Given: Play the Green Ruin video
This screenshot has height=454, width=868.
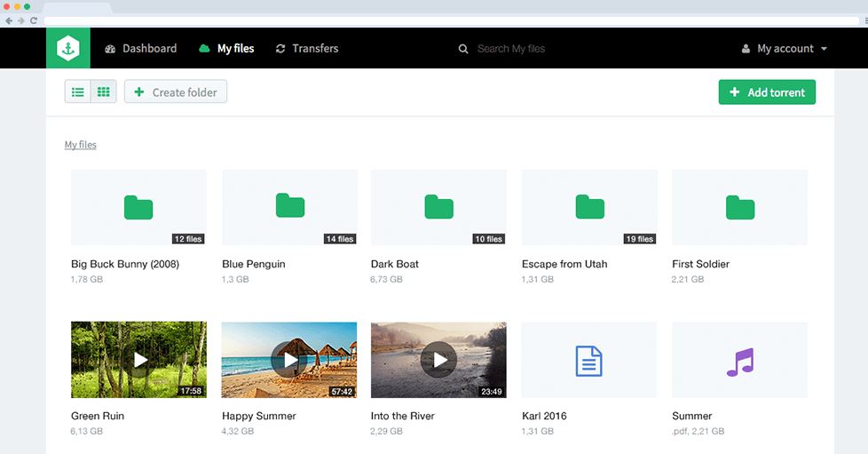Looking at the screenshot, I should [139, 360].
